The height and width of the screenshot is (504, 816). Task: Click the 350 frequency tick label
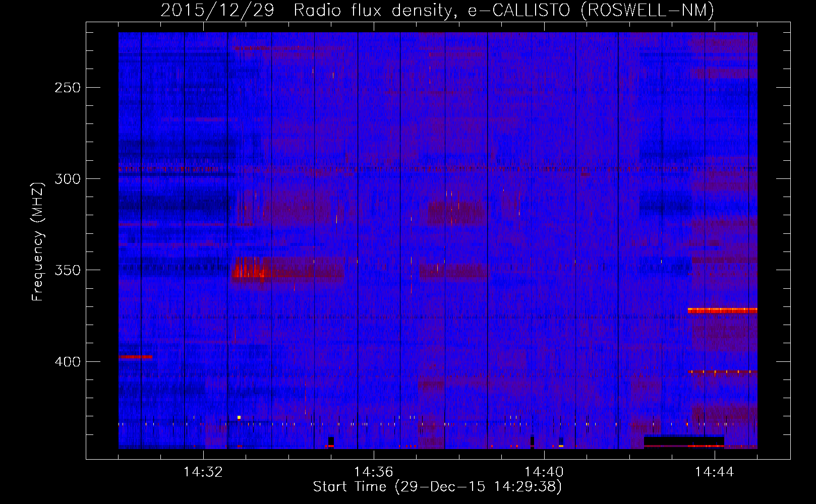[x=68, y=270]
